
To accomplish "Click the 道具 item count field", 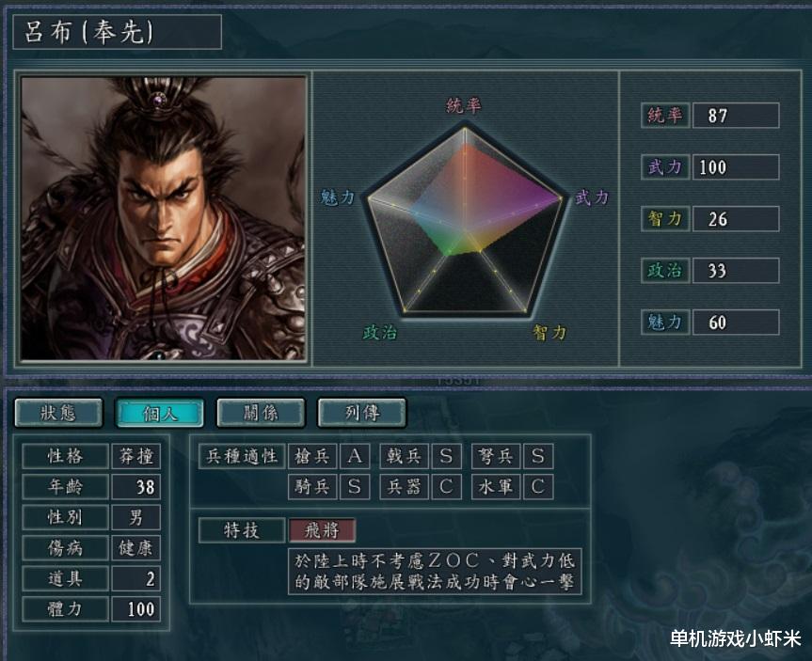I will (x=135, y=578).
